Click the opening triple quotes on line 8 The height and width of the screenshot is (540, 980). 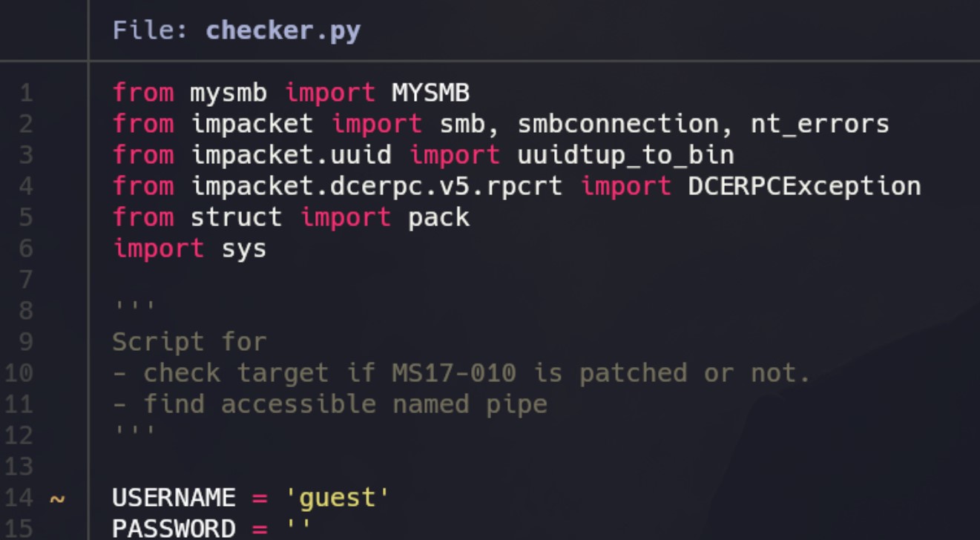coord(134,307)
